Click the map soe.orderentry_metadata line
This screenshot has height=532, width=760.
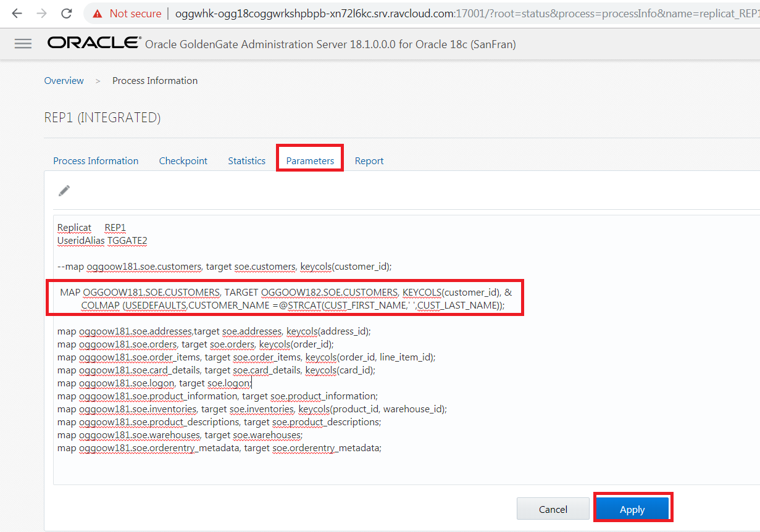pos(220,447)
